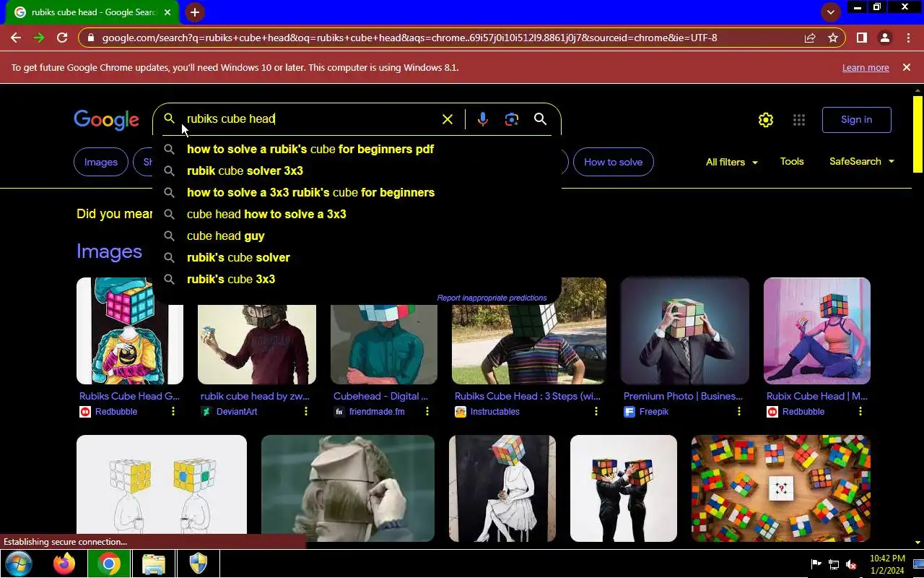Click Report inappropriate predictions link
This screenshot has height=578, width=924.
(492, 298)
